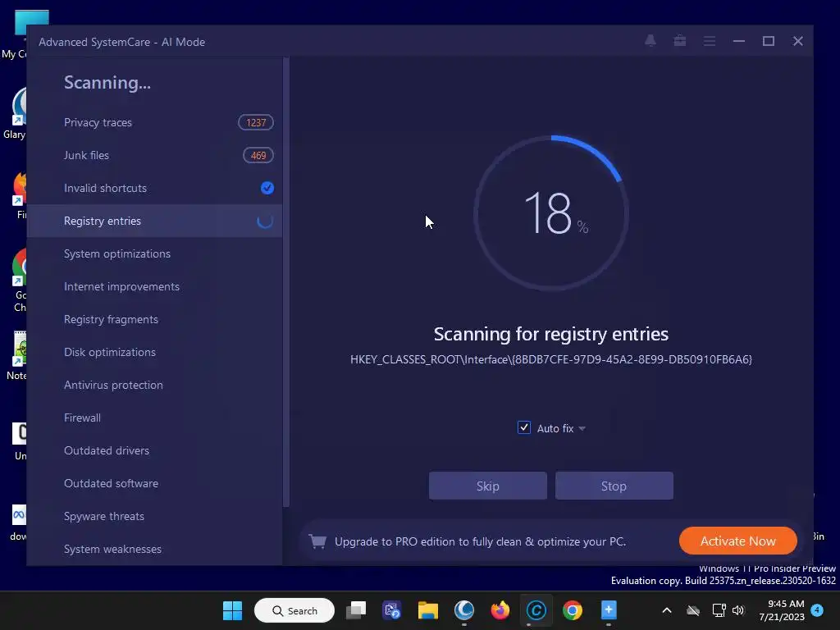Open File Explorer from the taskbar

pos(428,610)
